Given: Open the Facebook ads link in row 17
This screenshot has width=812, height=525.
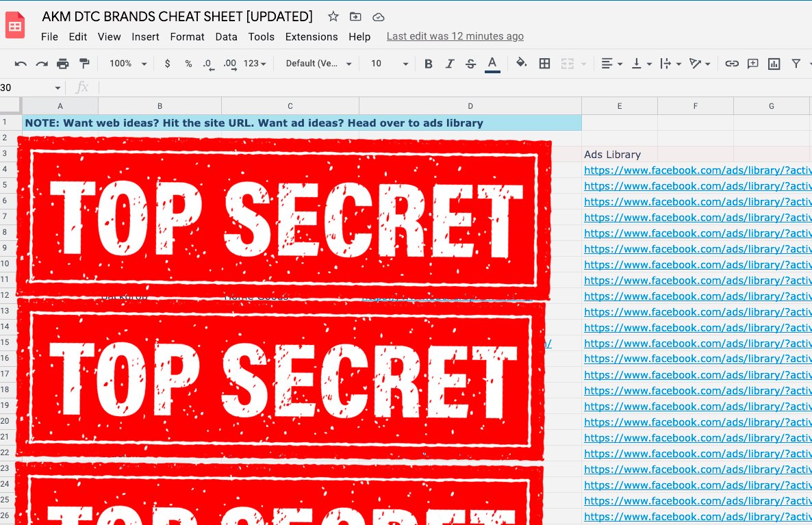Looking at the screenshot, I should (698, 375).
